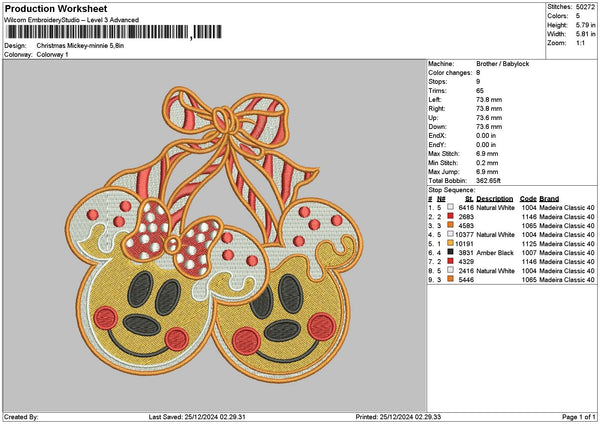Click the Zoom value 1:1
The height and width of the screenshot is (424, 600).
point(580,43)
